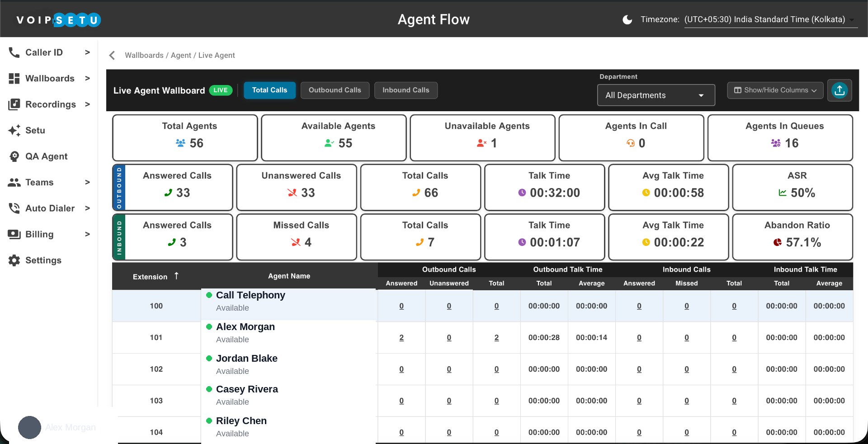Viewport: 868px width, 444px height.
Task: Click Available Agents green user icon
Action: pos(329,143)
